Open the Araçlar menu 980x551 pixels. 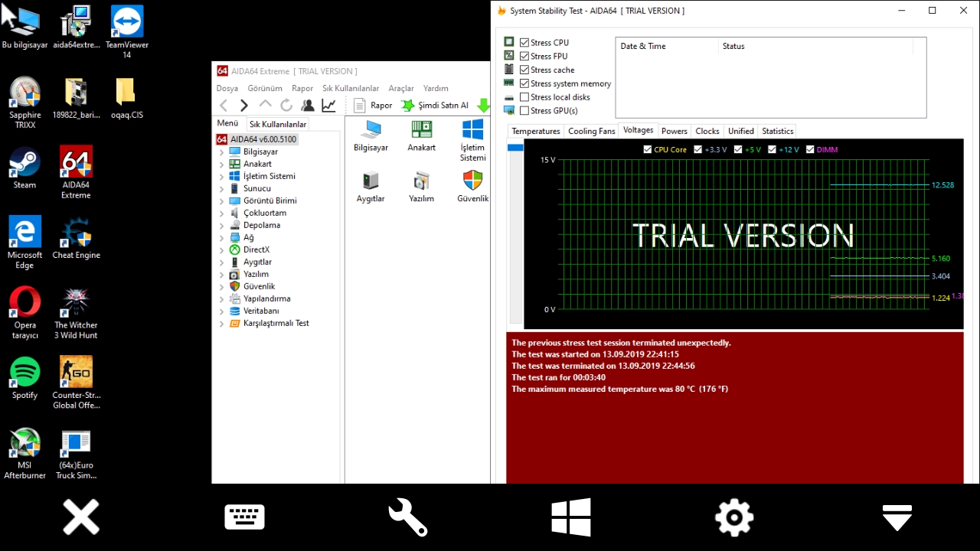pos(401,89)
